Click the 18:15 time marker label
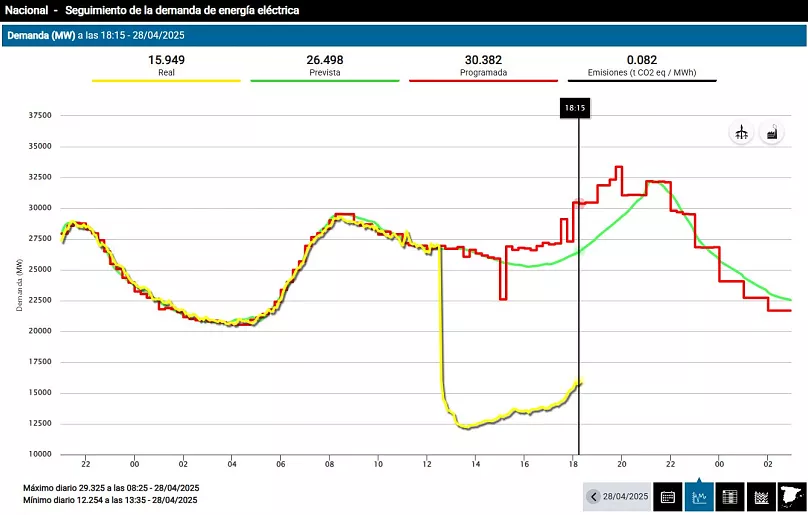The height and width of the screenshot is (515, 808). tap(575, 108)
